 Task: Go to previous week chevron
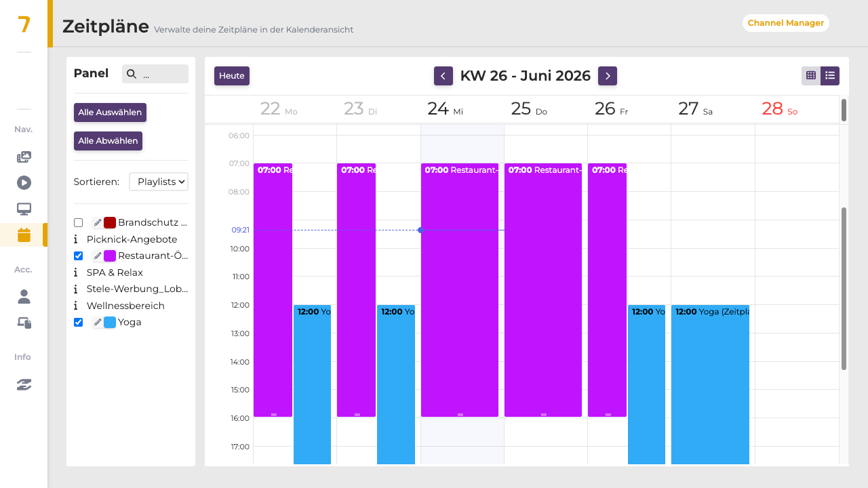(x=443, y=76)
